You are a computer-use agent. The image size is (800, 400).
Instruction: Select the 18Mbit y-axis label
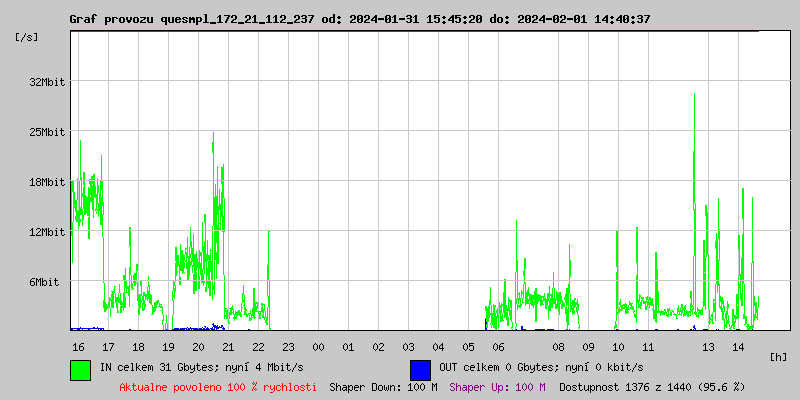(x=46, y=182)
